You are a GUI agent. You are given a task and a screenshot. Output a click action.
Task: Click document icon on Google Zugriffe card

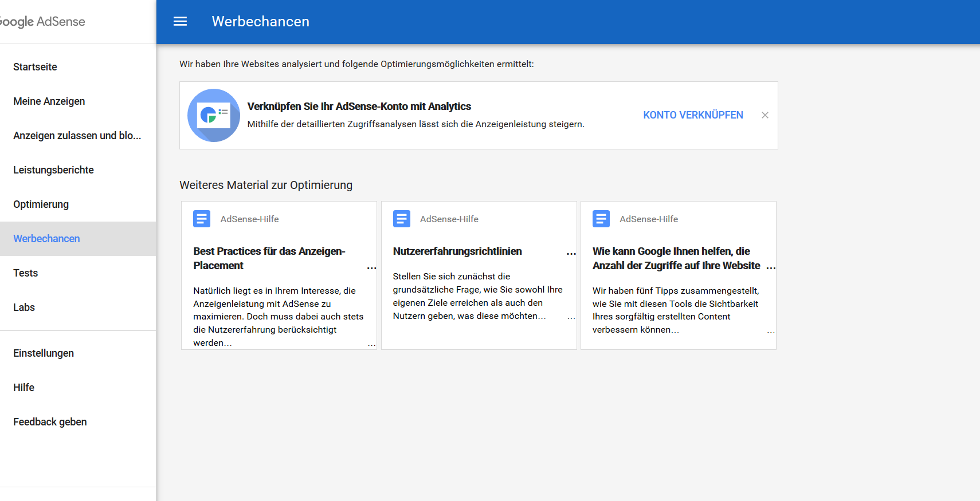pos(601,219)
